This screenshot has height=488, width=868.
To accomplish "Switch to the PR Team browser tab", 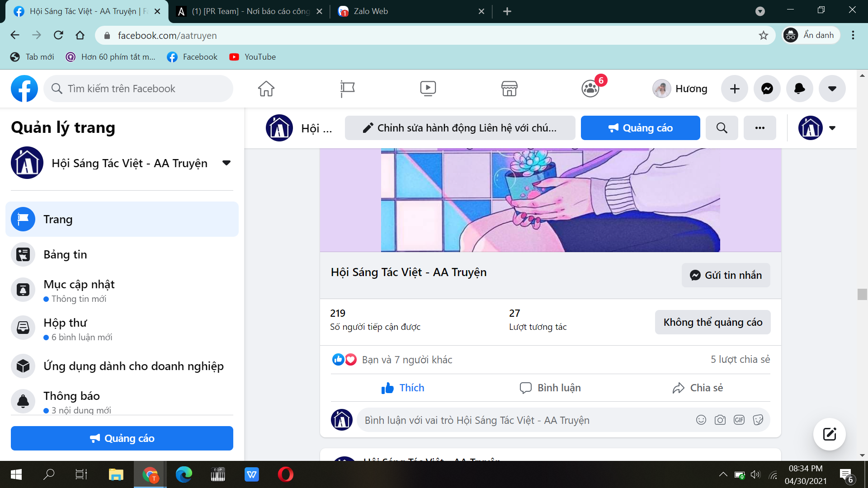I will pyautogui.click(x=249, y=11).
